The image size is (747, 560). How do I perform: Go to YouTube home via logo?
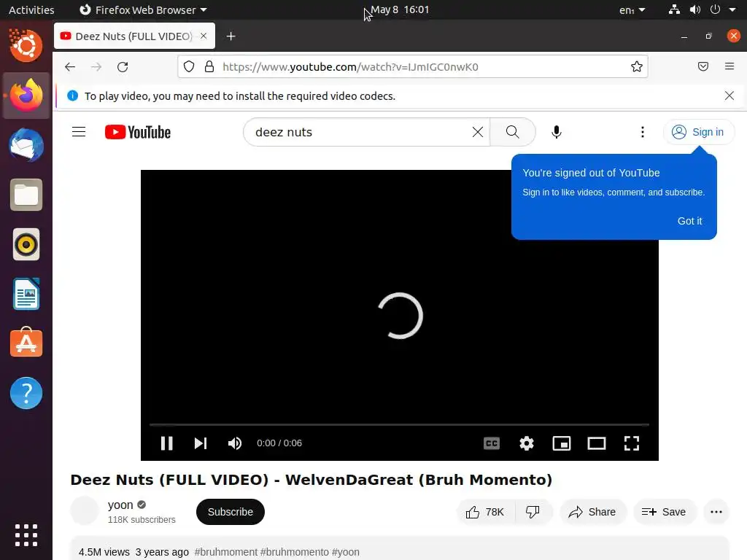tap(138, 132)
